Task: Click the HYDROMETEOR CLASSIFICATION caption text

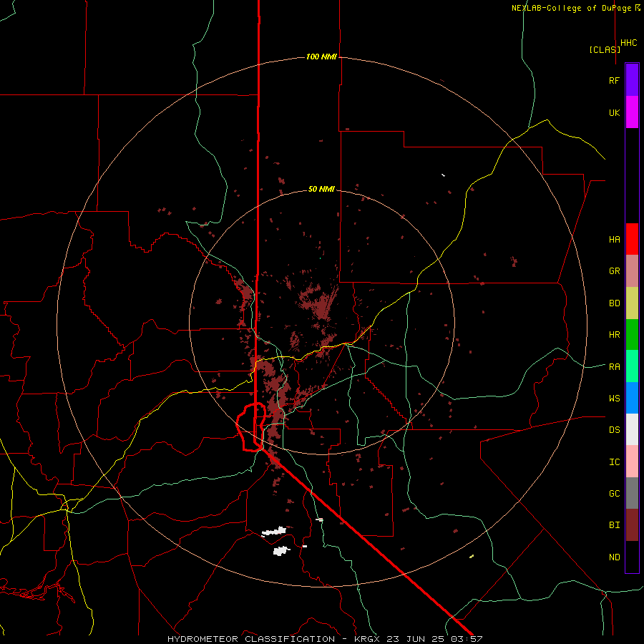Action: [251, 639]
